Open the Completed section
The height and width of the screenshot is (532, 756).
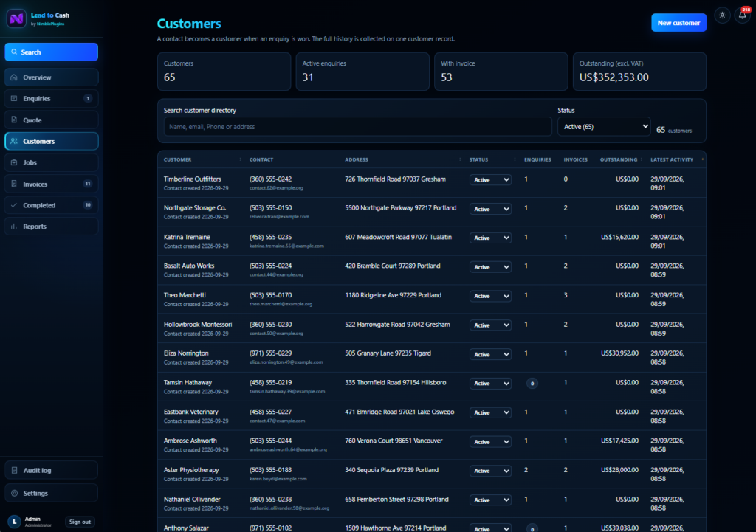click(x=52, y=205)
